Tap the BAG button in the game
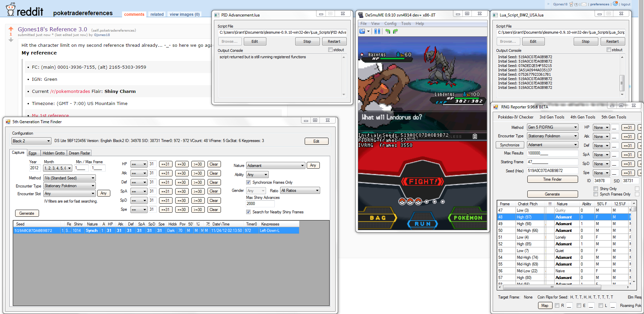 [x=377, y=218]
